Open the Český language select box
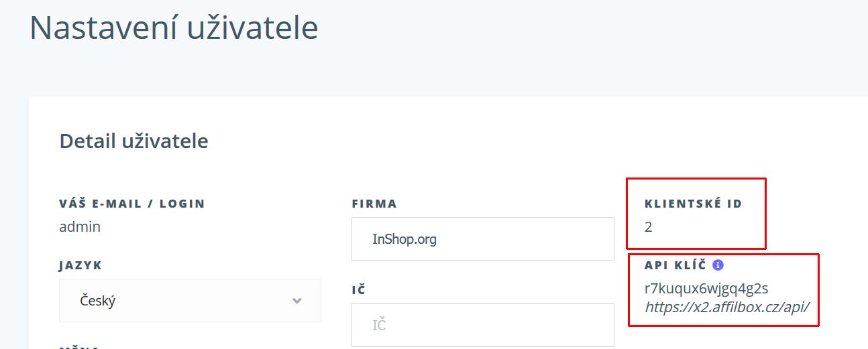This screenshot has width=868, height=349. tap(190, 301)
